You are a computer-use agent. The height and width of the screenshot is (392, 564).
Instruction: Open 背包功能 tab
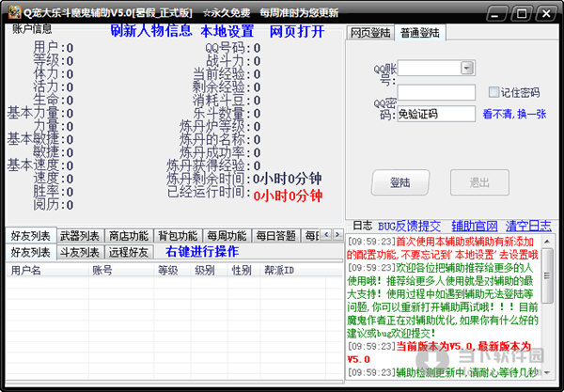(178, 236)
